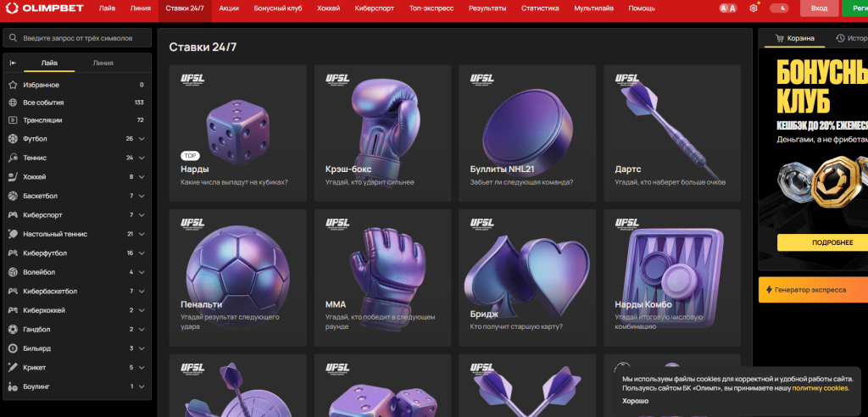Open the Крэш-бокс game card

point(382,133)
